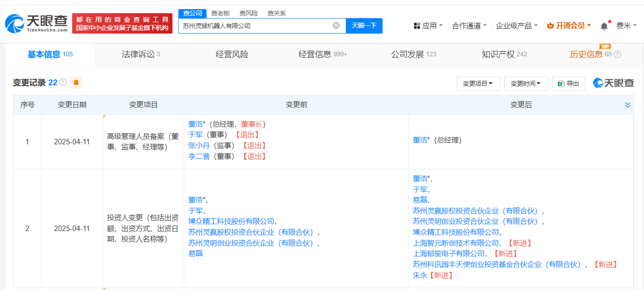
Task: Switch to the 法律诉讼 tab
Action: tap(141, 54)
